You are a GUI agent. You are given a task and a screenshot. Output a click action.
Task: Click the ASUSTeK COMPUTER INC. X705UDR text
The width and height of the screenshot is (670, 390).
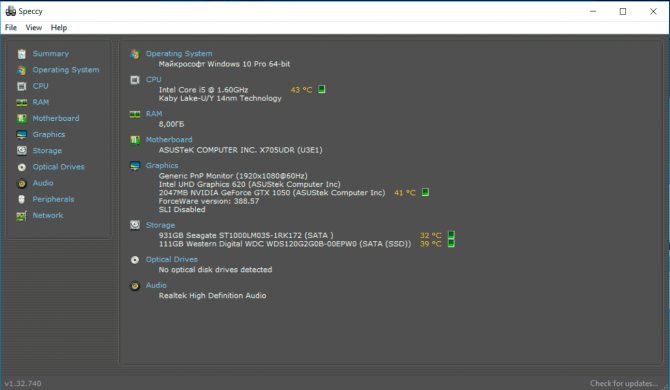(241, 150)
